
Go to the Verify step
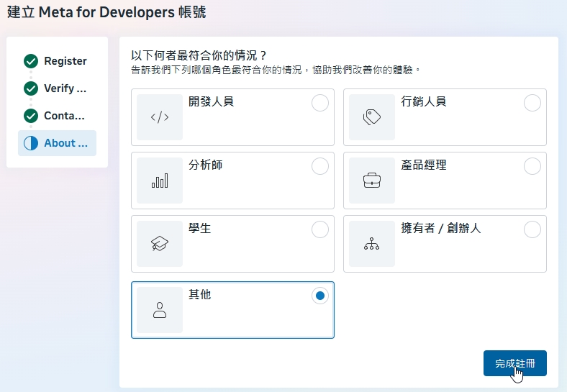tap(57, 88)
